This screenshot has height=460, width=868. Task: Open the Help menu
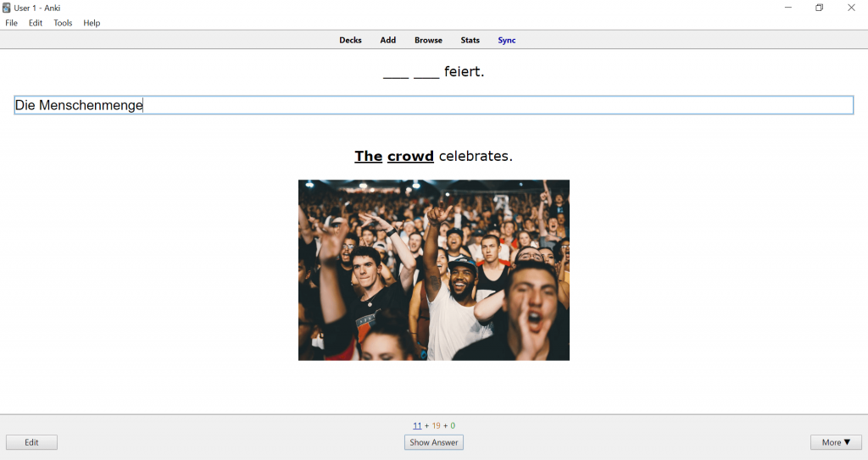coord(92,23)
